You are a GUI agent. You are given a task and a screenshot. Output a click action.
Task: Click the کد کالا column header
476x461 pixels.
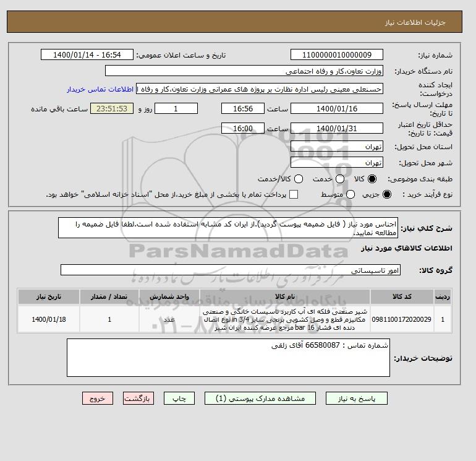tap(402, 296)
